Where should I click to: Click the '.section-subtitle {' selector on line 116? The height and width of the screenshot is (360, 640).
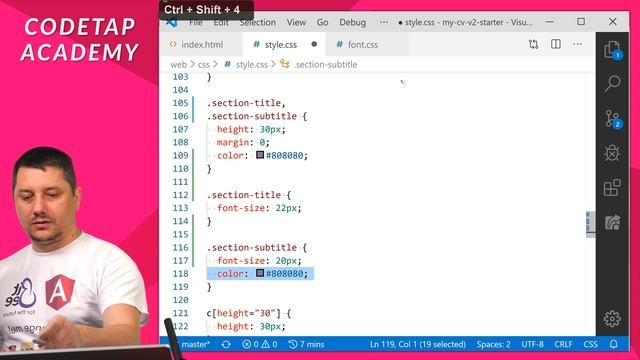click(x=256, y=247)
